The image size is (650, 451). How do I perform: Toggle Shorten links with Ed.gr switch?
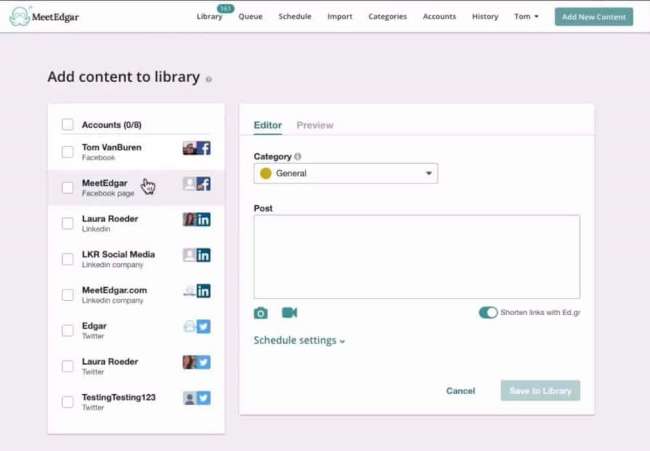click(x=488, y=313)
